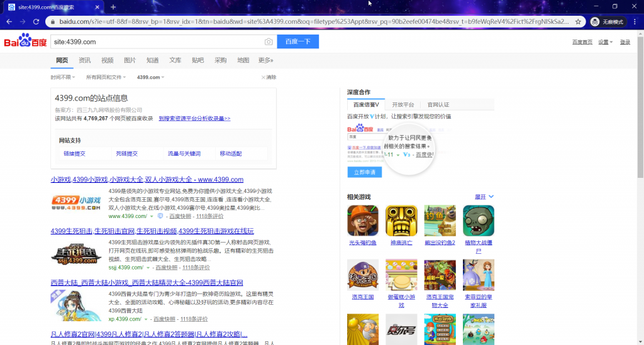This screenshot has width=644, height=345.
Task: Open image search camera icon
Action: [x=268, y=42]
